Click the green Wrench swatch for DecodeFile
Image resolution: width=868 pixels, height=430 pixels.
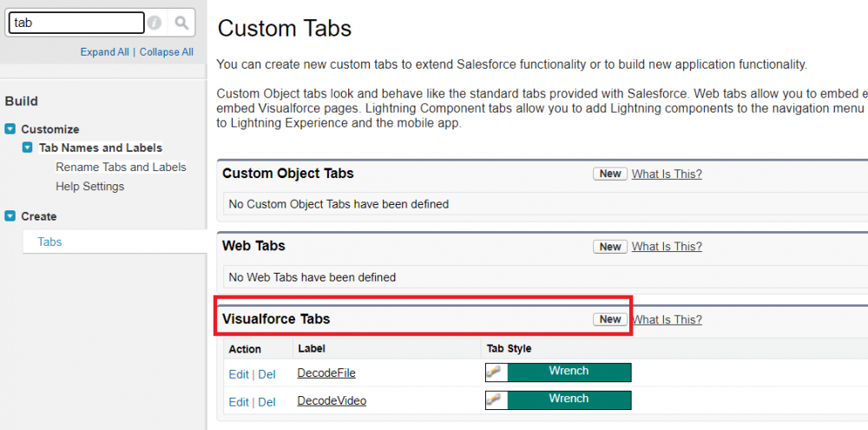pos(569,372)
